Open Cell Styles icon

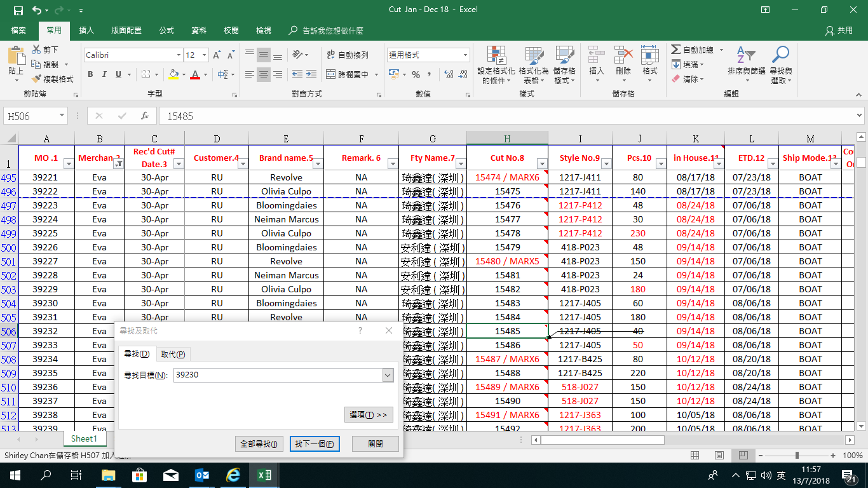click(564, 55)
